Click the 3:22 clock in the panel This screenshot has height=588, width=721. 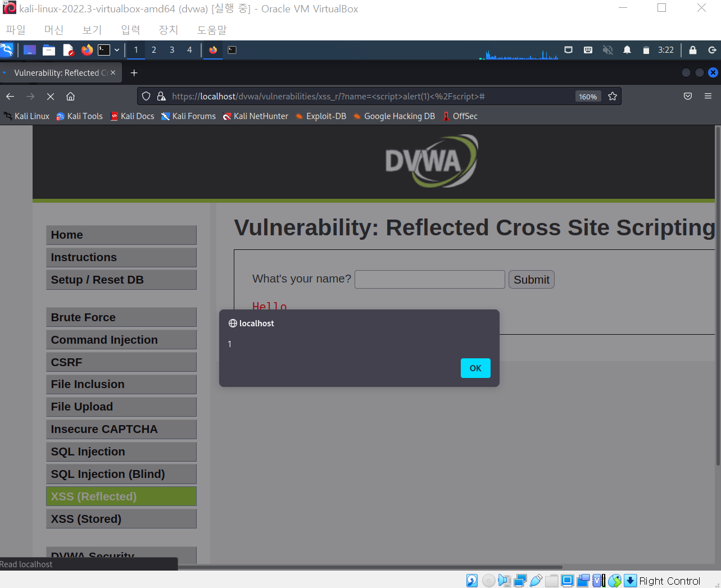tap(666, 50)
